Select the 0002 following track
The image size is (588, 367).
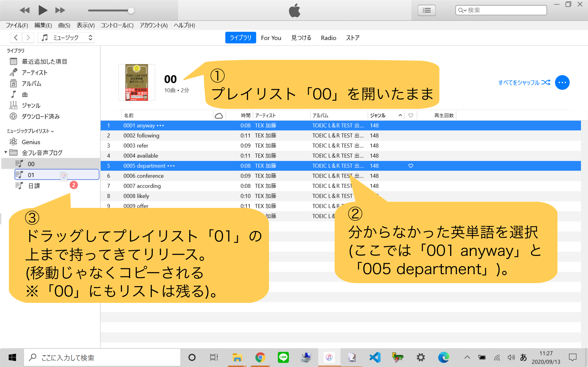pos(341,136)
